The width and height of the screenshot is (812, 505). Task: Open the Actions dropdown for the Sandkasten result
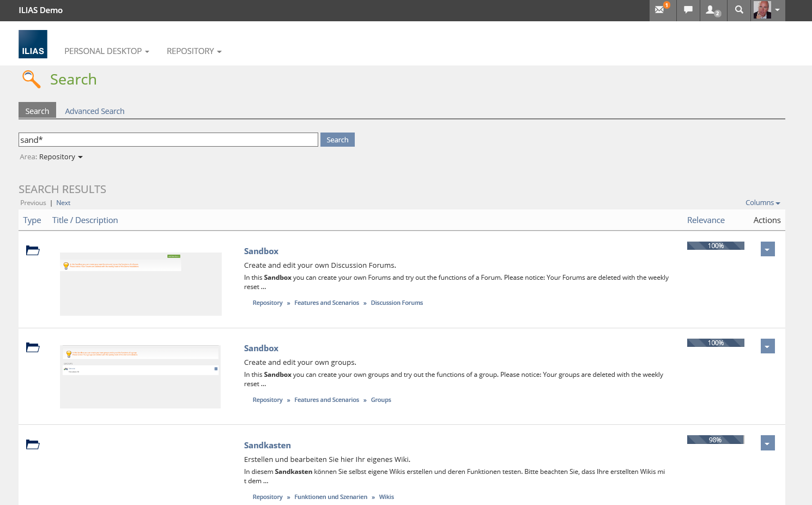pyautogui.click(x=767, y=443)
